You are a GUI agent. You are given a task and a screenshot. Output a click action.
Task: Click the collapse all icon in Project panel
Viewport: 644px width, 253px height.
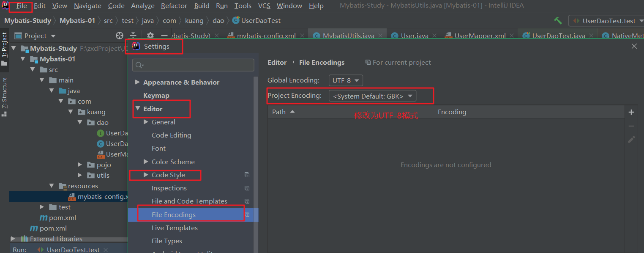[133, 36]
